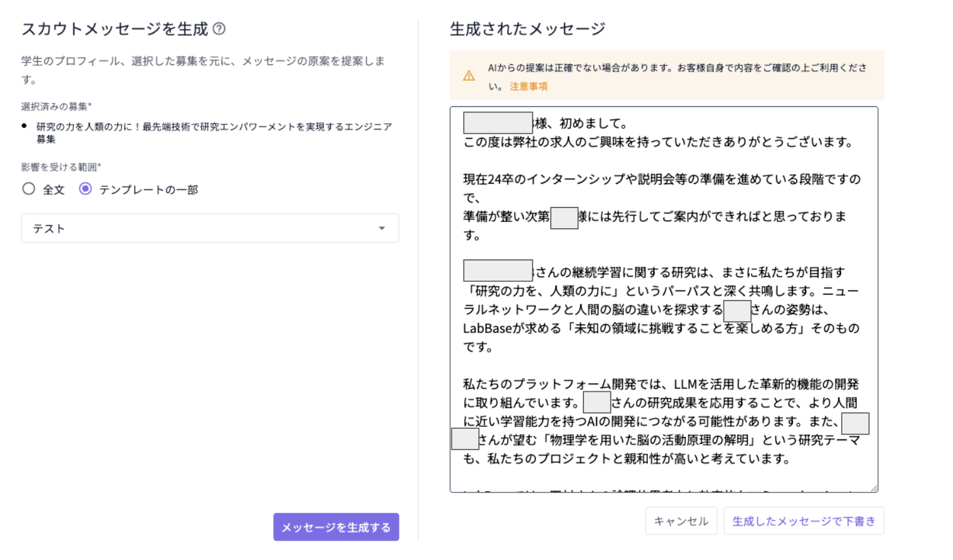Click the placeholder before さんの継続学習に関する研究
The height and width of the screenshot is (560, 953).
(497, 270)
